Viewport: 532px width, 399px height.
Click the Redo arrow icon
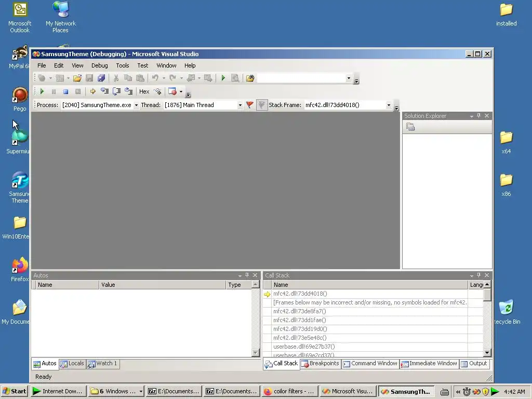[172, 78]
